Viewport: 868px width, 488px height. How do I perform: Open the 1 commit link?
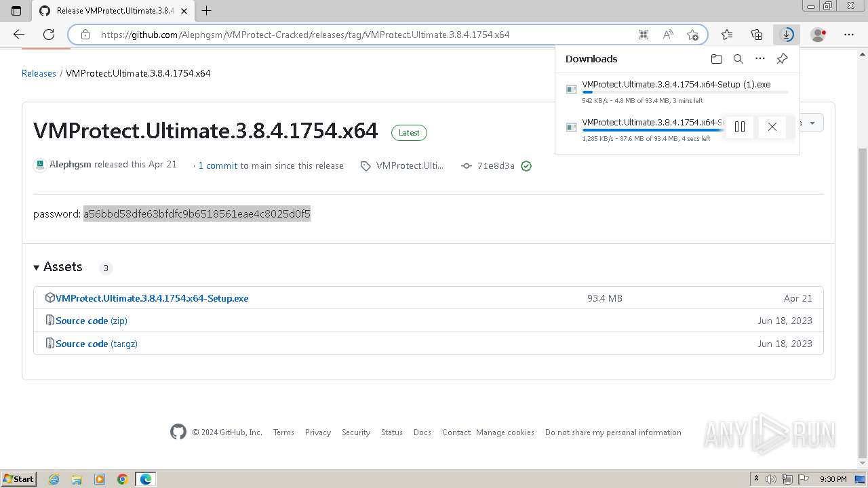pyautogui.click(x=218, y=165)
